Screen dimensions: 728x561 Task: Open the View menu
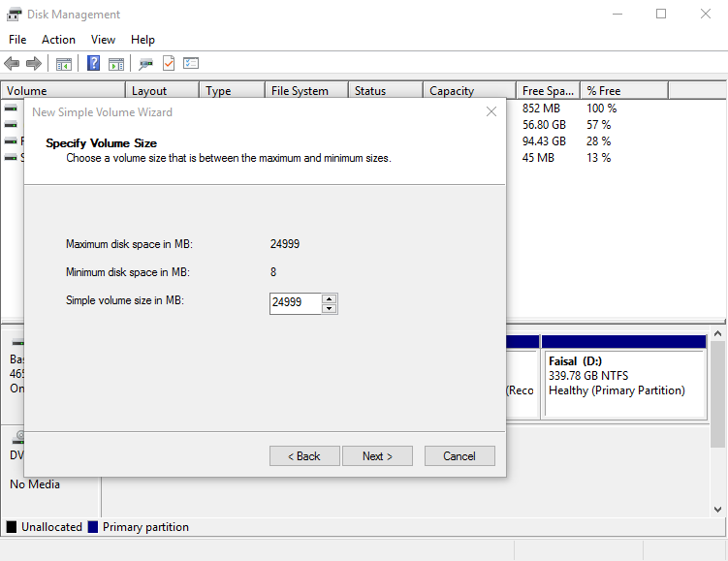coord(103,40)
